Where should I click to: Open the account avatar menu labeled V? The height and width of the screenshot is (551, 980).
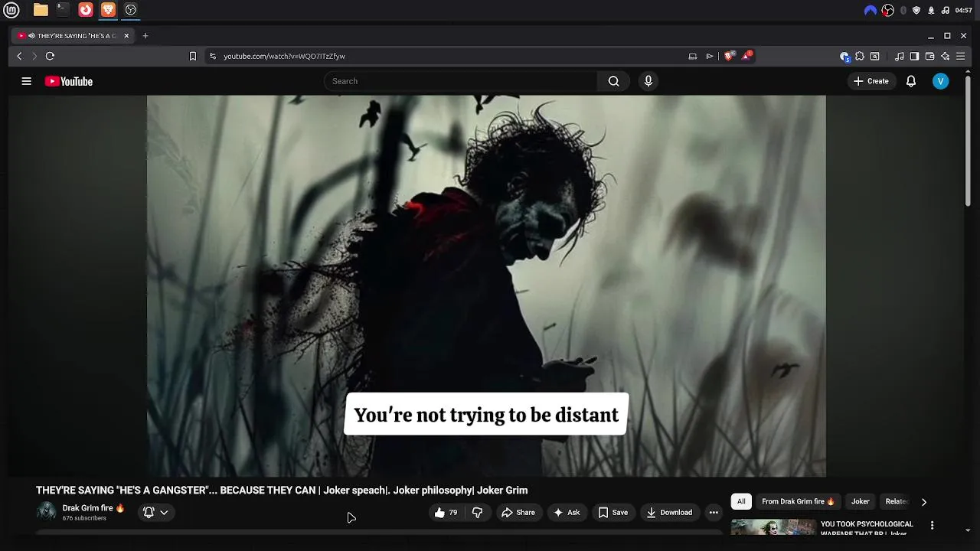pyautogui.click(x=941, y=81)
